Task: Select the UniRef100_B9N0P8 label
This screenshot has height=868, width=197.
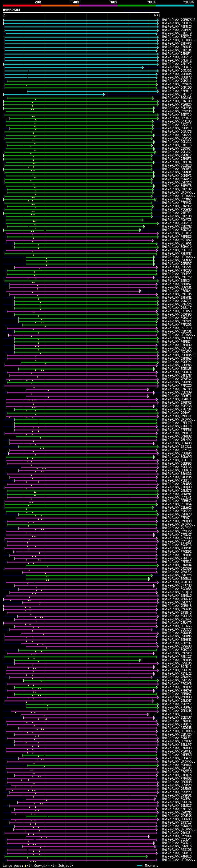Action: [x=177, y=44]
